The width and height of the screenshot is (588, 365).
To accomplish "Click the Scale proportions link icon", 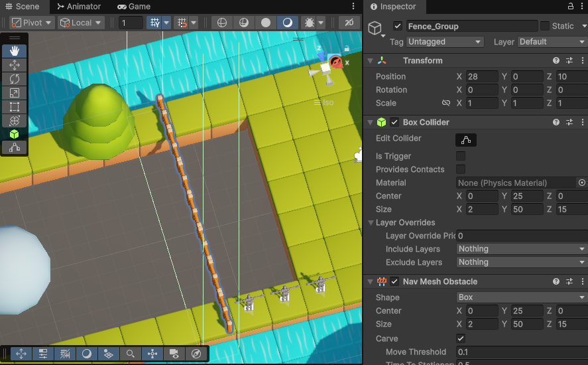I will click(446, 104).
